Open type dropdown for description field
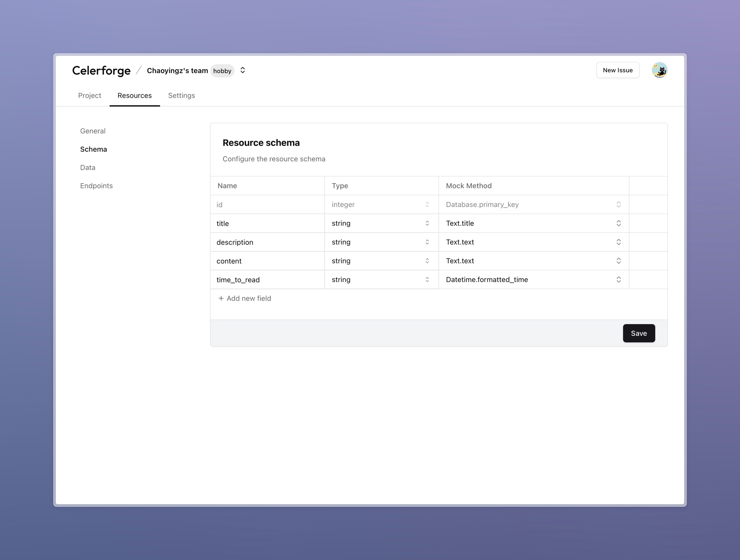This screenshot has height=560, width=740. 381,242
